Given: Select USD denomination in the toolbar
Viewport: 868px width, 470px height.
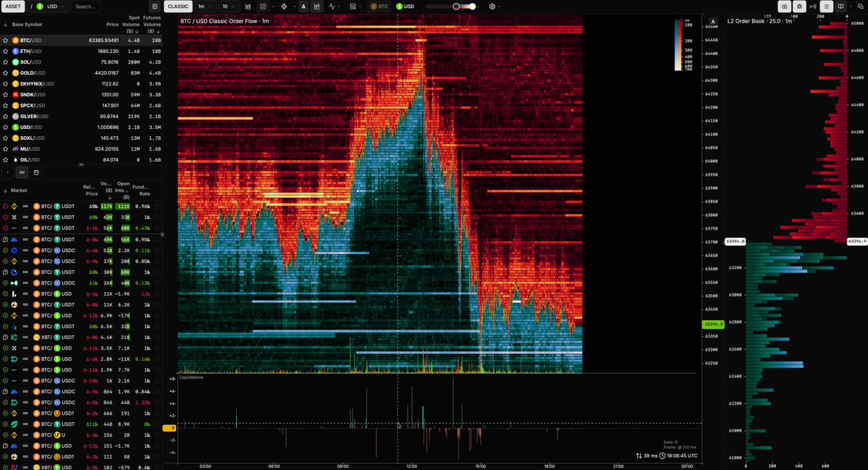Looking at the screenshot, I should pyautogui.click(x=405, y=7).
